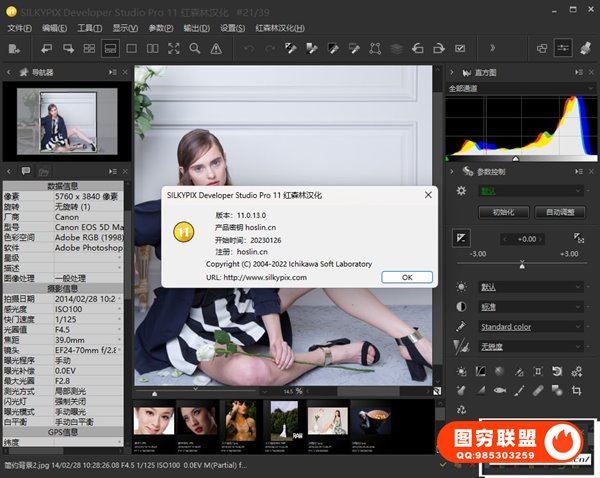Toggle the exposure bias auto square button
This screenshot has width=600, height=478.
461,238
